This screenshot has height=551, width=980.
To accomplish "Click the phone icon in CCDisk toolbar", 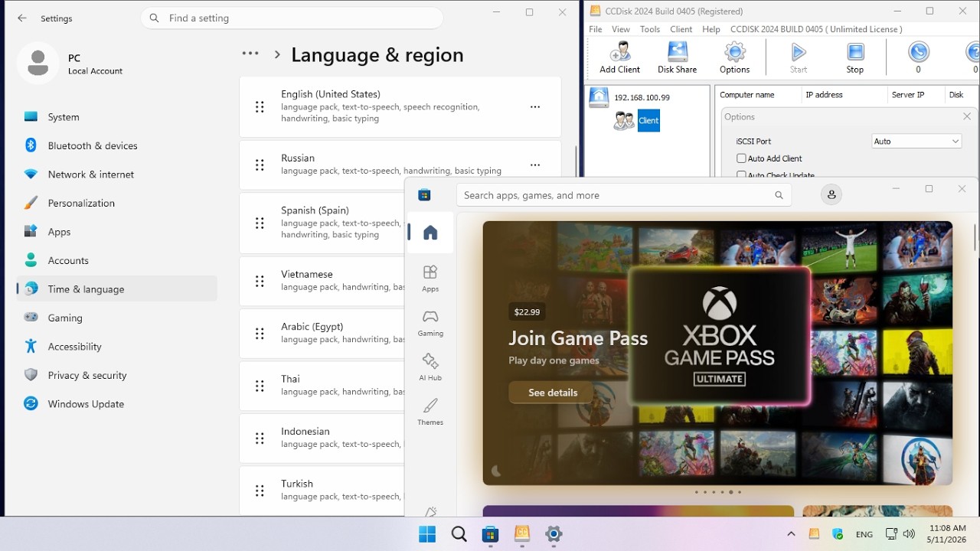I will (919, 52).
